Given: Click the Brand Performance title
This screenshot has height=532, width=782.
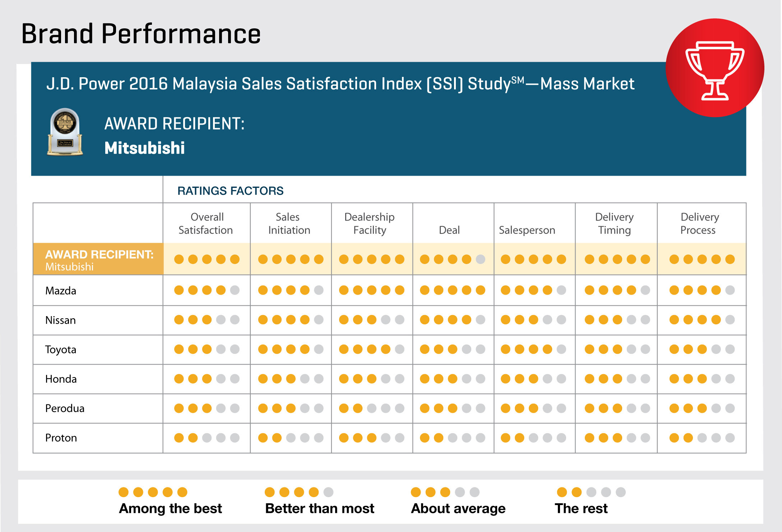Looking at the screenshot, I should click(x=141, y=34).
